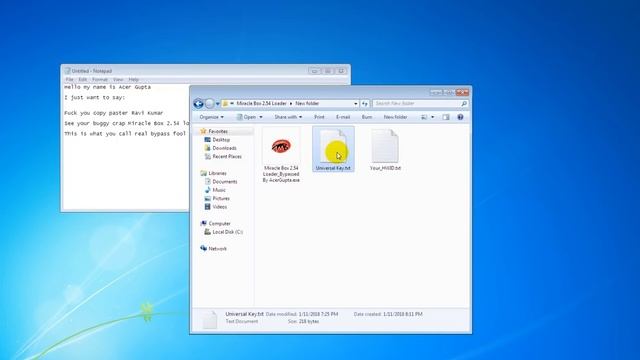Click Notepad first line about Acer Gupta

point(107,87)
